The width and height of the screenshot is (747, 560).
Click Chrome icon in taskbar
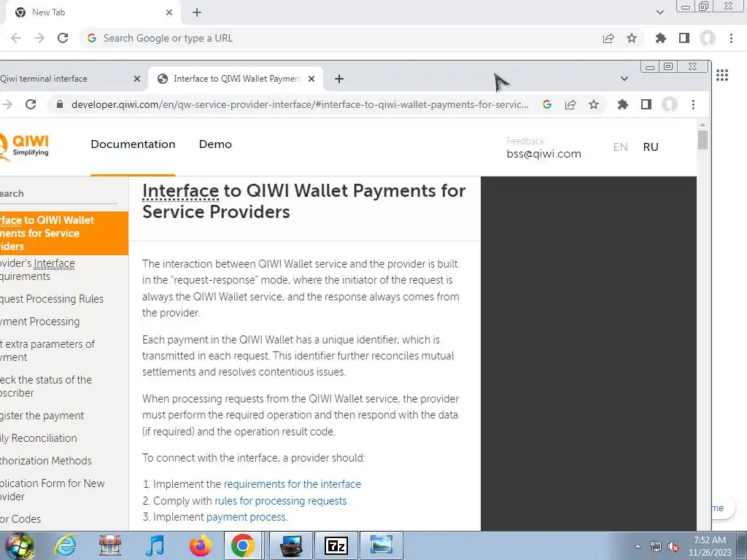point(242,545)
